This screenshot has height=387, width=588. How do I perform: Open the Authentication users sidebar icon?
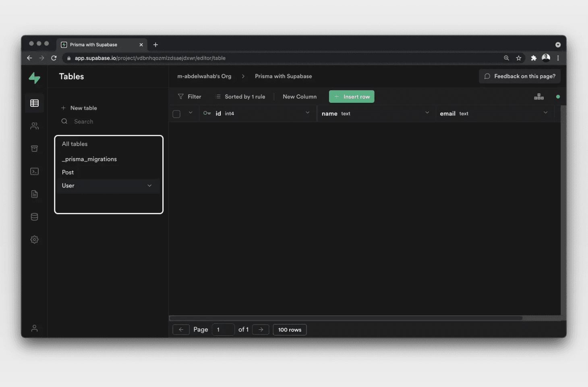35,126
